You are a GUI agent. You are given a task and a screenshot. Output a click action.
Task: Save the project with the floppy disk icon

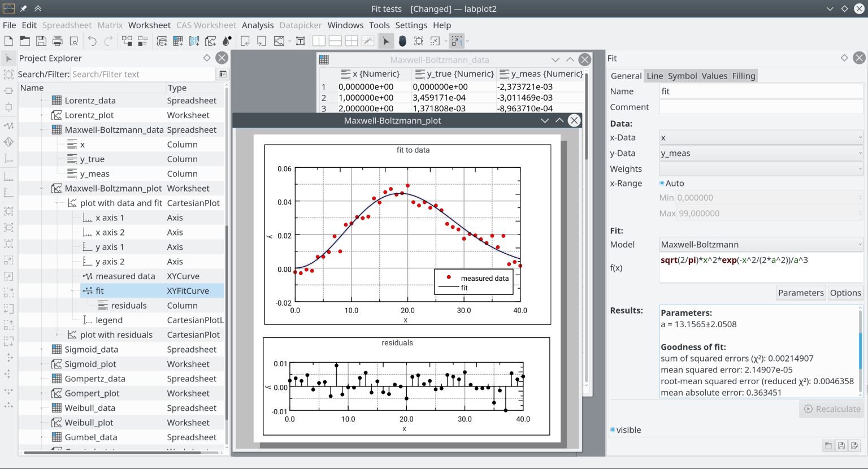pyautogui.click(x=41, y=41)
